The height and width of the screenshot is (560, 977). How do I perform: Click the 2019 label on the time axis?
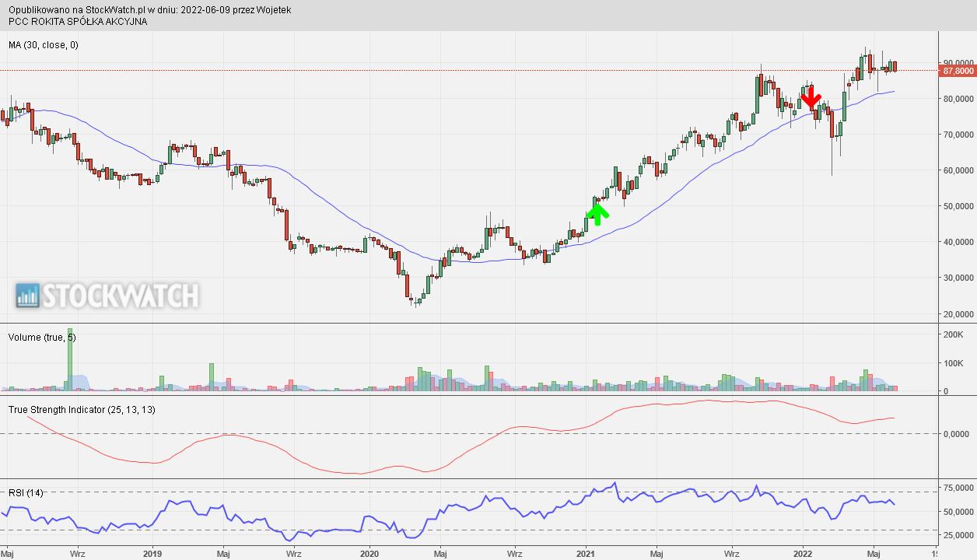pos(152,555)
